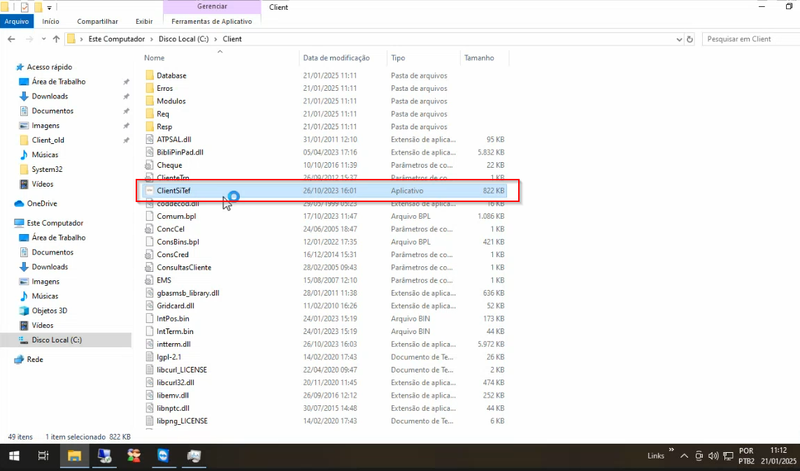Sort by the Nome column header
This screenshot has height=471, width=800.
[154, 58]
